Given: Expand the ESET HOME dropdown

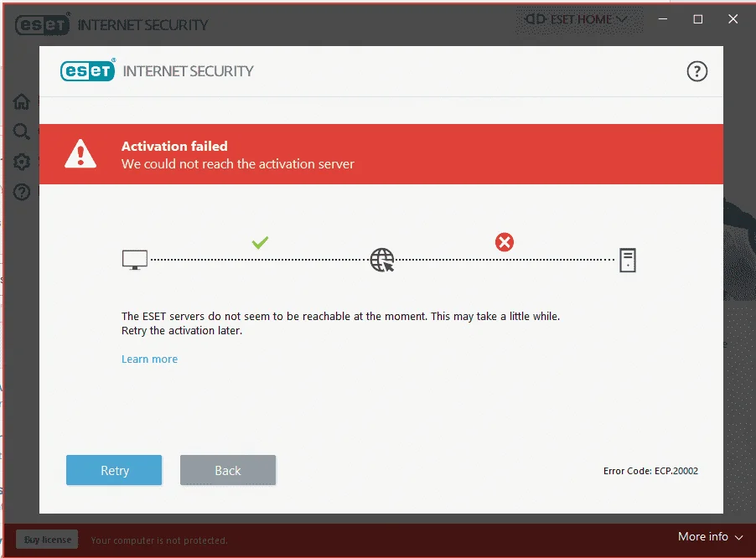Looking at the screenshot, I should click(x=578, y=20).
